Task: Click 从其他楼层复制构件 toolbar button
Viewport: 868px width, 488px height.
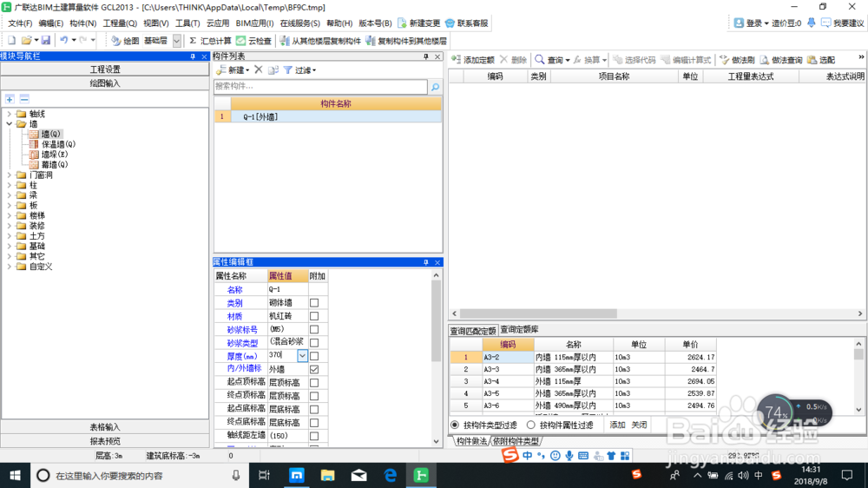Action: pyautogui.click(x=320, y=41)
